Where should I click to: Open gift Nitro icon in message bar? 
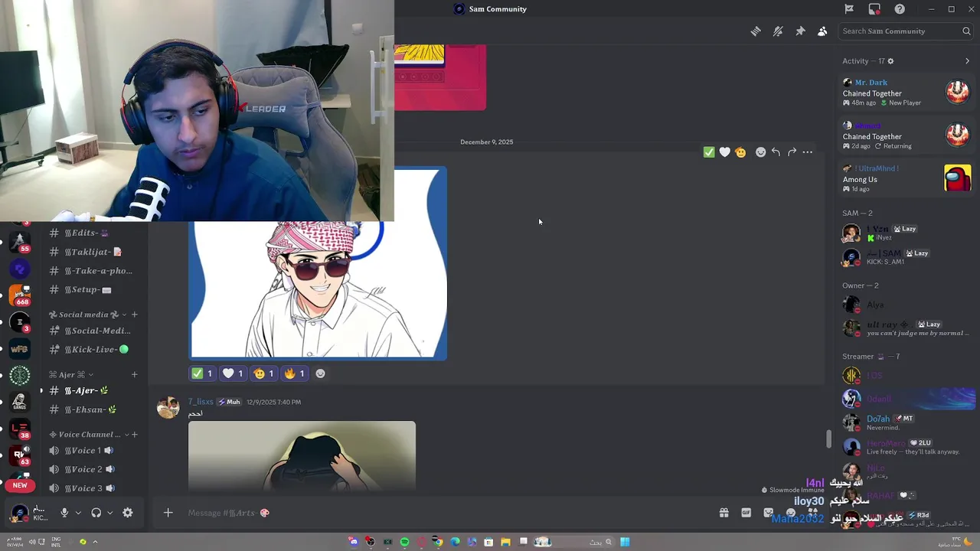[724, 513]
